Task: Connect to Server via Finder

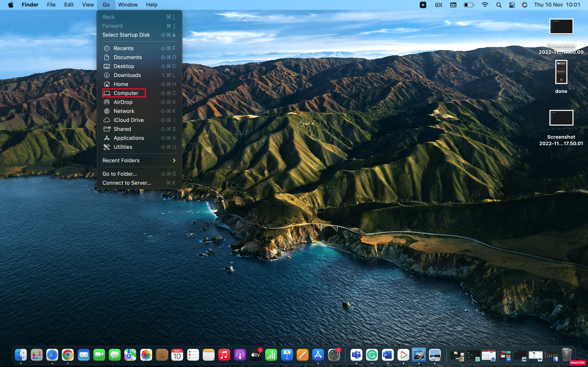Action: coord(127,183)
